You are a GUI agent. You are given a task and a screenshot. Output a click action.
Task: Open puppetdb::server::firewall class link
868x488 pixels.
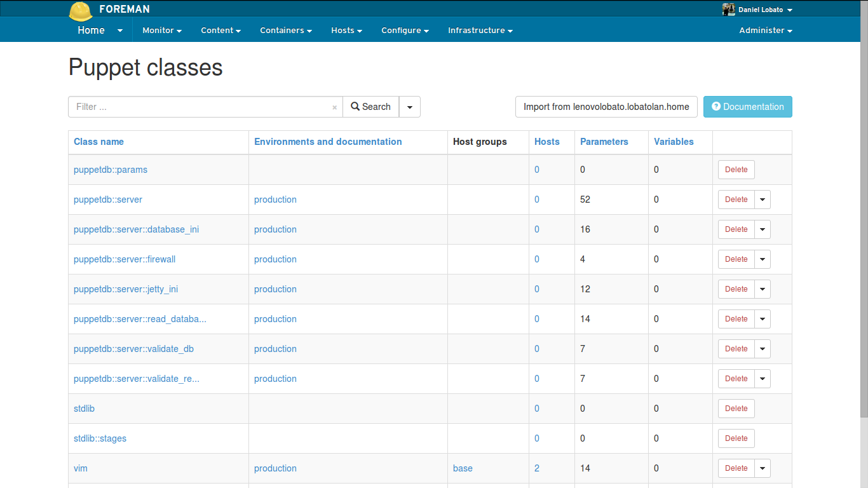click(125, 259)
